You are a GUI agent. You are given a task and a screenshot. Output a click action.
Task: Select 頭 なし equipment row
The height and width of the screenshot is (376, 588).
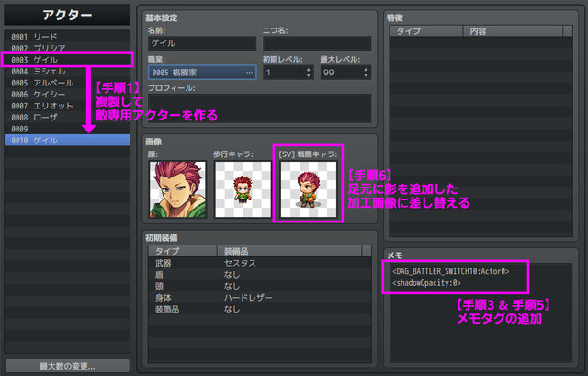[259, 286]
